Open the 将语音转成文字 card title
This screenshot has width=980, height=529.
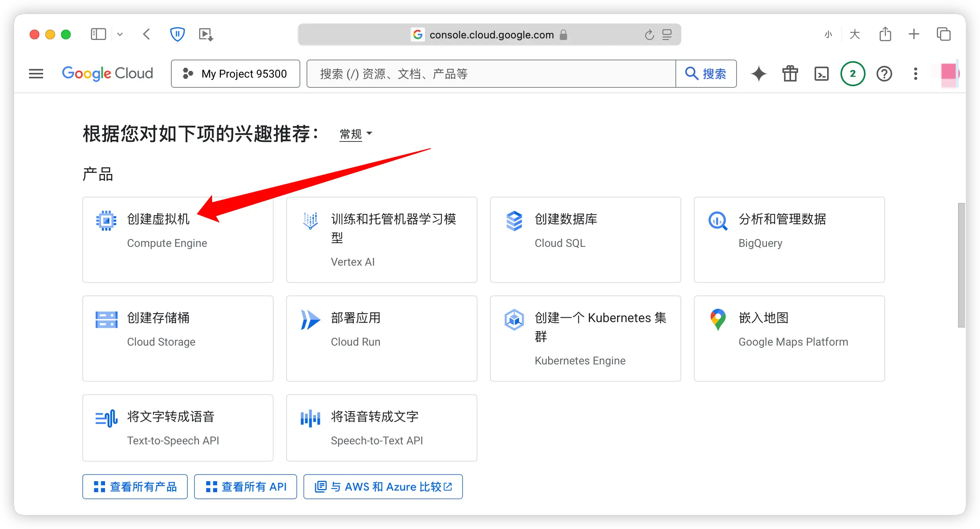[x=375, y=417]
